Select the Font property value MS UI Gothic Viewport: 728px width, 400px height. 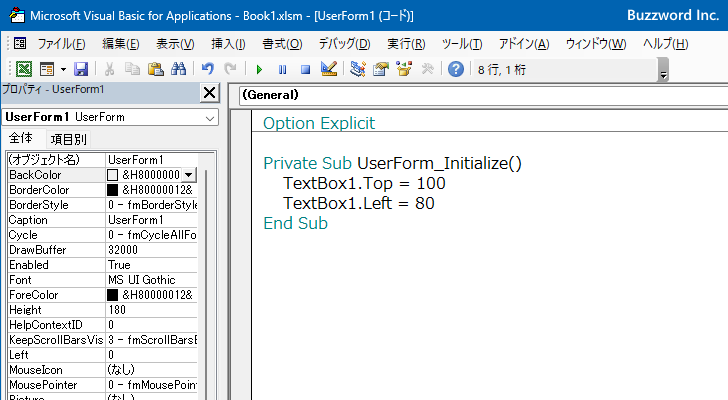point(151,280)
